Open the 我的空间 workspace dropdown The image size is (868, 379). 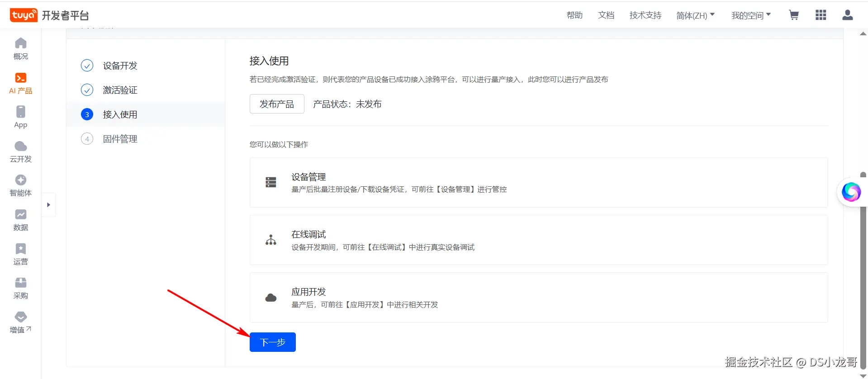[x=751, y=15]
